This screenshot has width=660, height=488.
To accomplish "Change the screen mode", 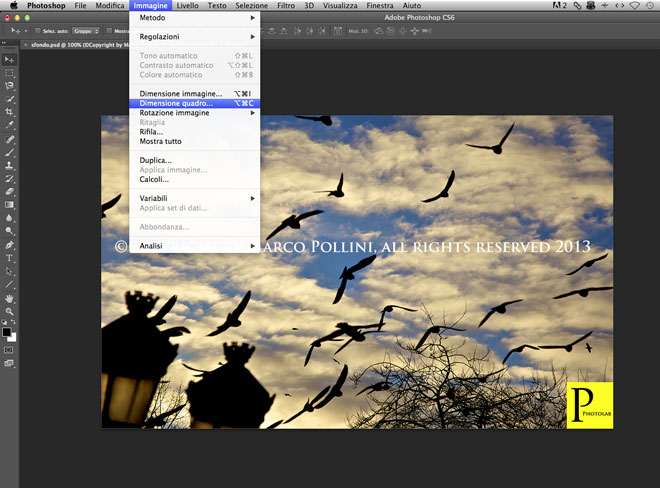I will click(9, 363).
